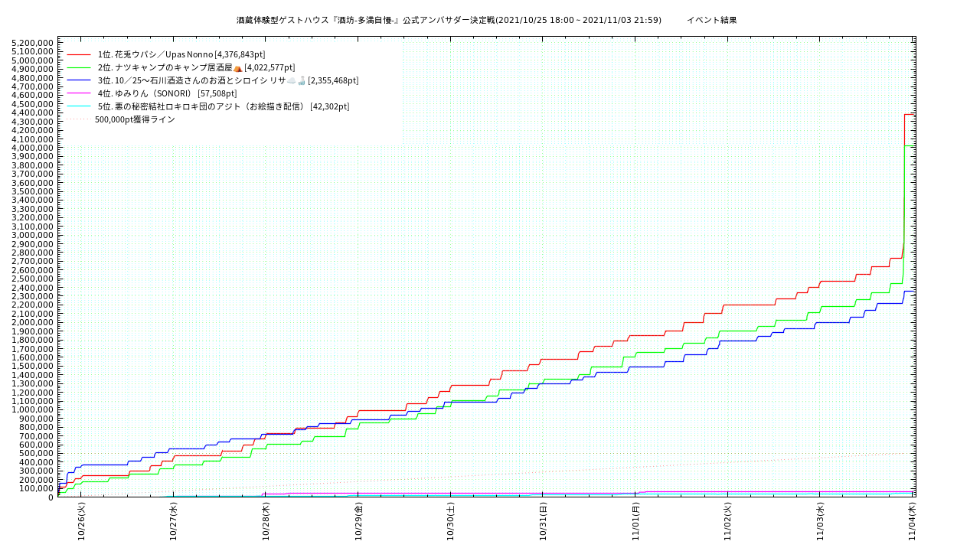Click the green line sample in legend
The width and height of the screenshot is (980, 551).
coord(79,68)
